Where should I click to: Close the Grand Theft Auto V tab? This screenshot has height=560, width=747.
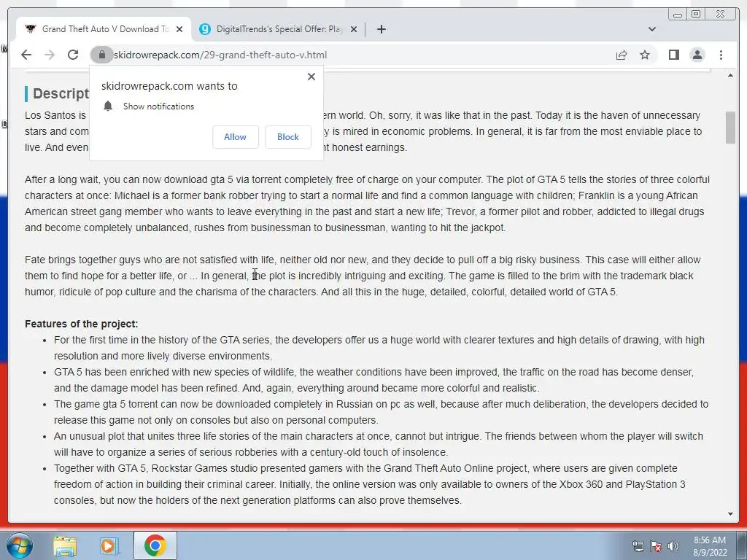[x=179, y=29]
